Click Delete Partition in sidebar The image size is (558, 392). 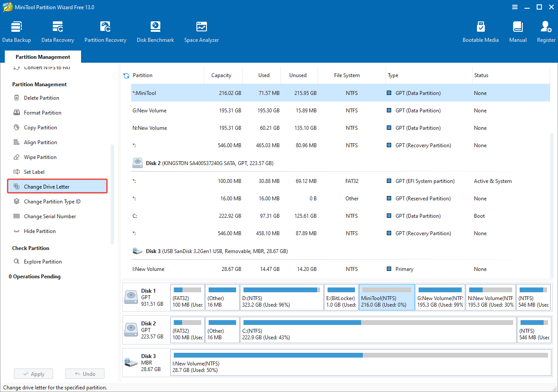[41, 98]
